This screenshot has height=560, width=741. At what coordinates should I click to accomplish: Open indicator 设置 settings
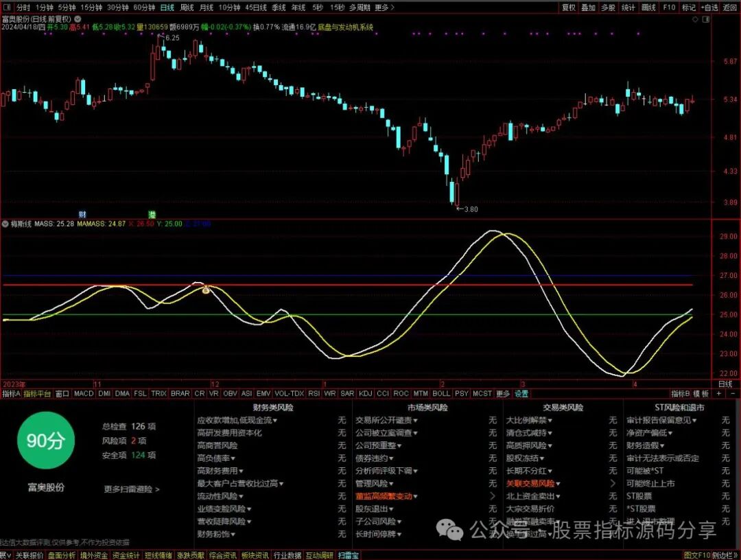[521, 394]
